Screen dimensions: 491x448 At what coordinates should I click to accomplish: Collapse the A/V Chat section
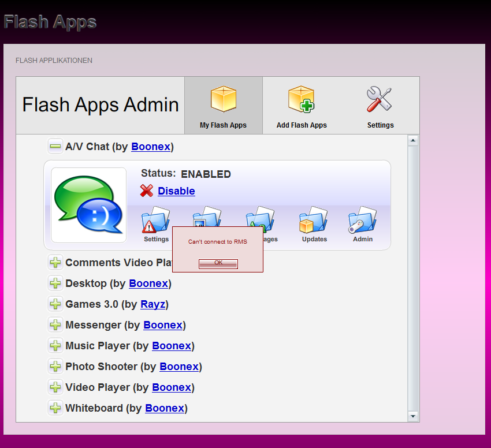(x=55, y=147)
